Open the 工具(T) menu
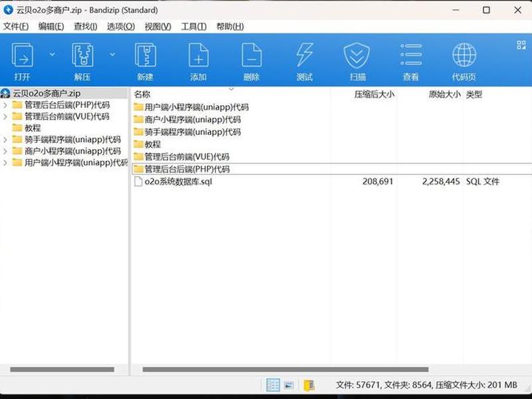532x399 pixels. (194, 27)
